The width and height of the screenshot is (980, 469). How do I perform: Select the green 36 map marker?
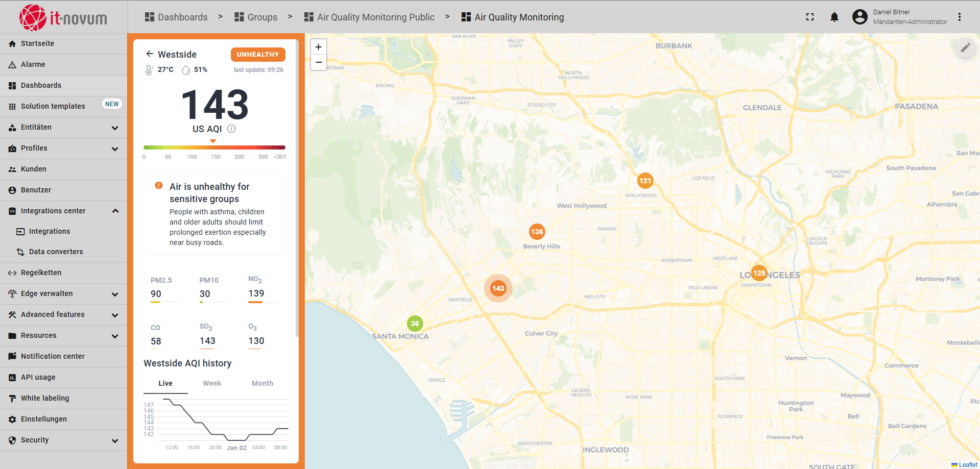click(x=415, y=324)
